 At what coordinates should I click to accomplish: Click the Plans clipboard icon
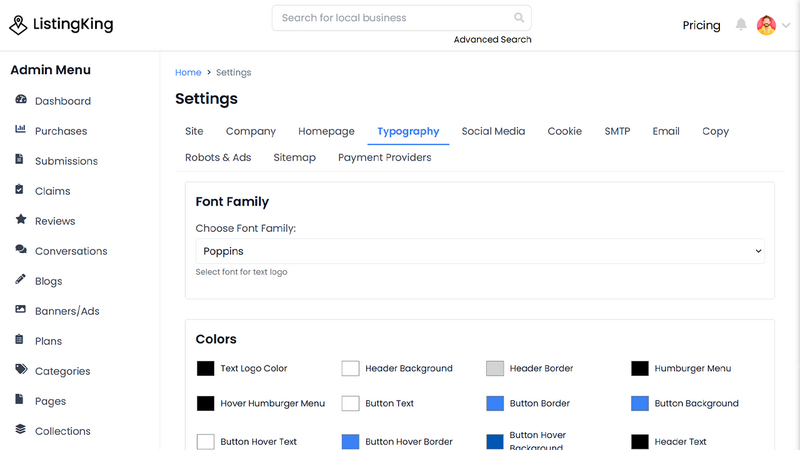coord(19,339)
